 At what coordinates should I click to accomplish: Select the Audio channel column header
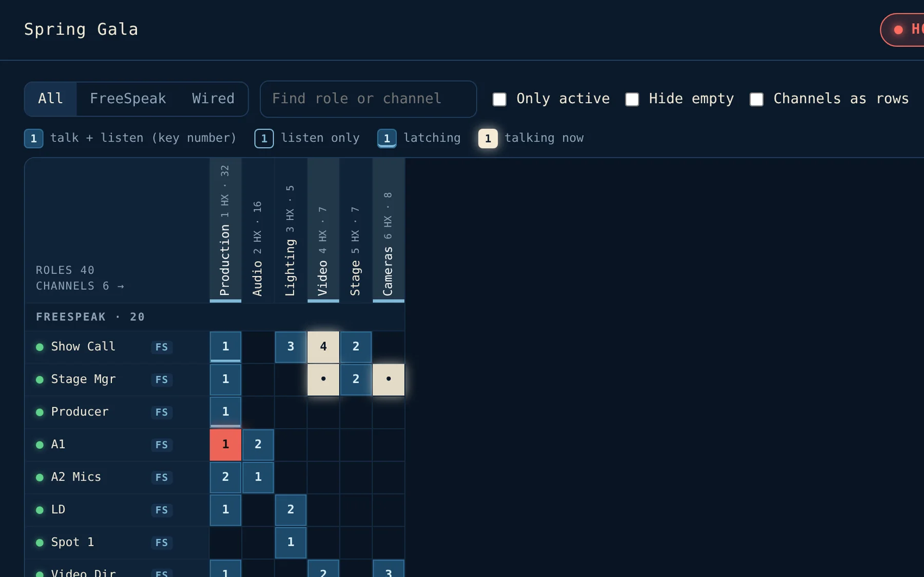pyautogui.click(x=258, y=230)
